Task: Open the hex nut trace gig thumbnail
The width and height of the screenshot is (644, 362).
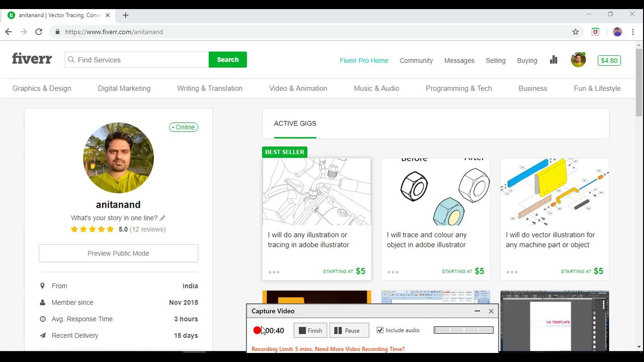Action: (x=435, y=192)
